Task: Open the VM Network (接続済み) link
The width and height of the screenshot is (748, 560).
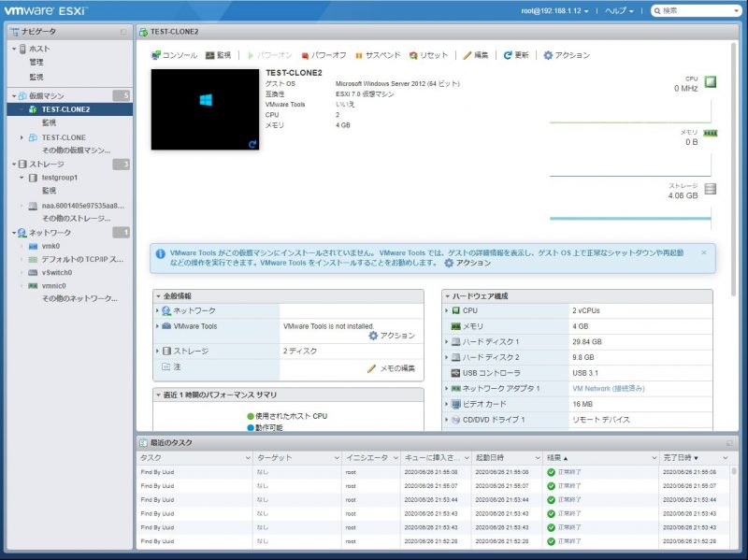Action: (x=609, y=389)
